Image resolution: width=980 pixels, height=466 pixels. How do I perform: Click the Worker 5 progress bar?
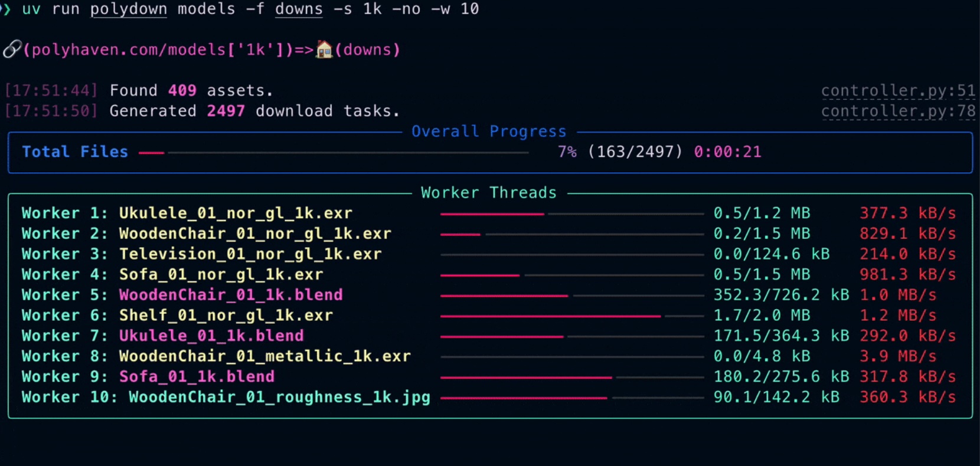pyautogui.click(x=572, y=296)
